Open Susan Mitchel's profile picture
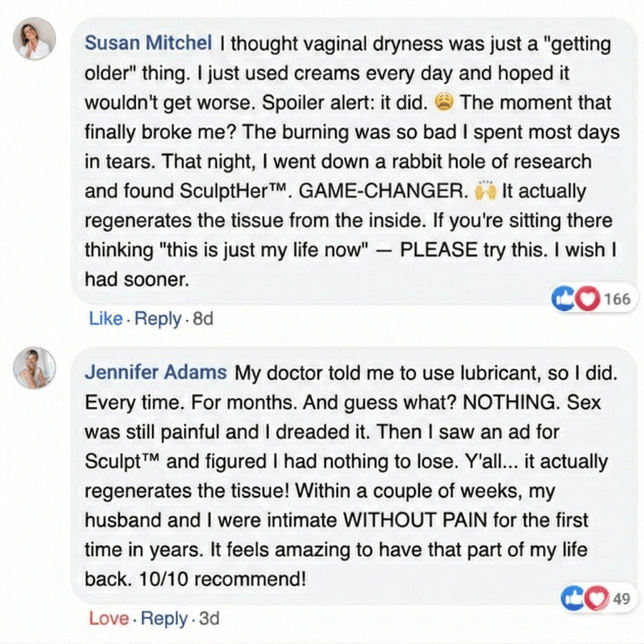This screenshot has width=644, height=644. [x=34, y=39]
